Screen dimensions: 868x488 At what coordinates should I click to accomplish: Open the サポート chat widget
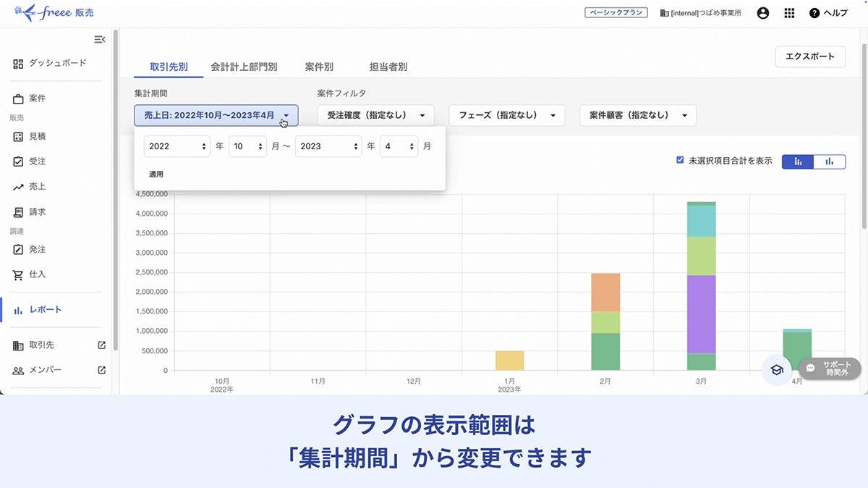pos(829,369)
